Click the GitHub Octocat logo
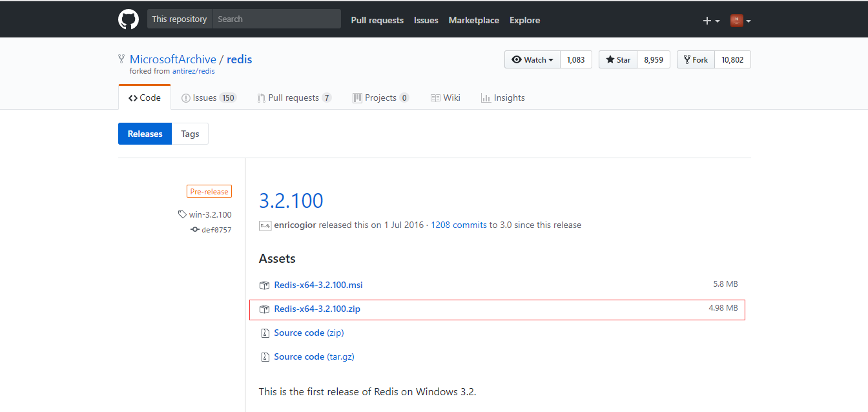This screenshot has width=868, height=412. click(x=129, y=20)
